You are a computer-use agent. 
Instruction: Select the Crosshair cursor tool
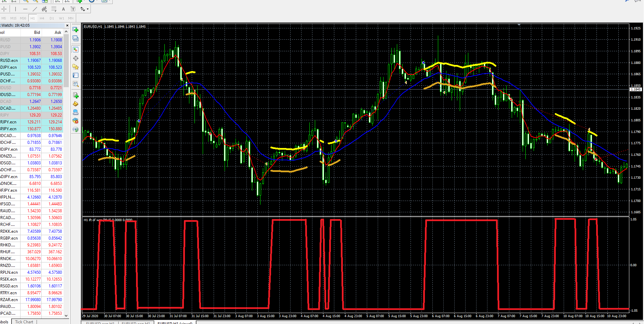point(4,9)
